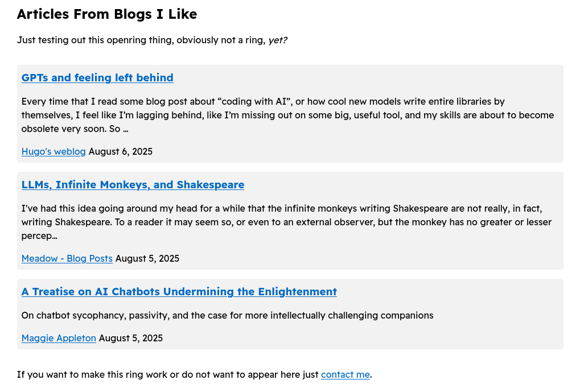Click the August 6, 2025 date
The height and width of the screenshot is (388, 588).
(120, 151)
